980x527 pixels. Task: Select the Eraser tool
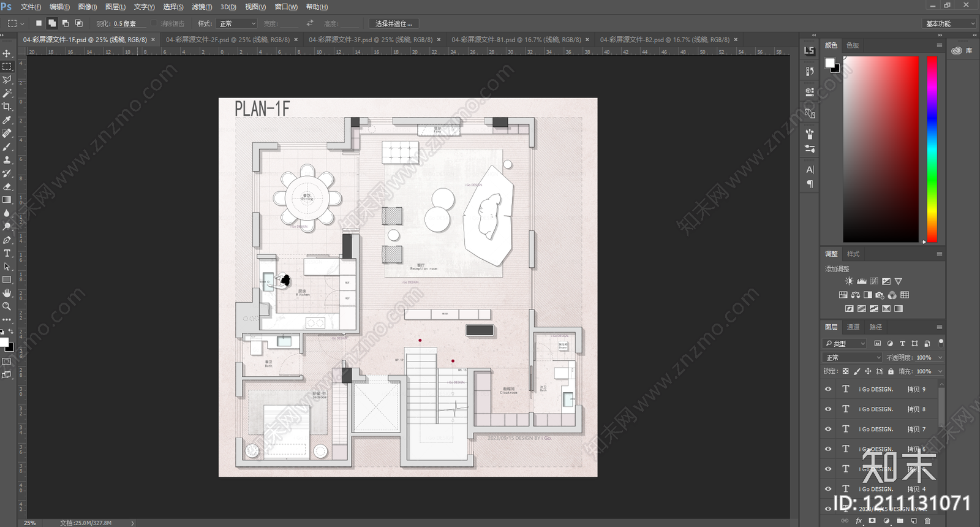7,186
